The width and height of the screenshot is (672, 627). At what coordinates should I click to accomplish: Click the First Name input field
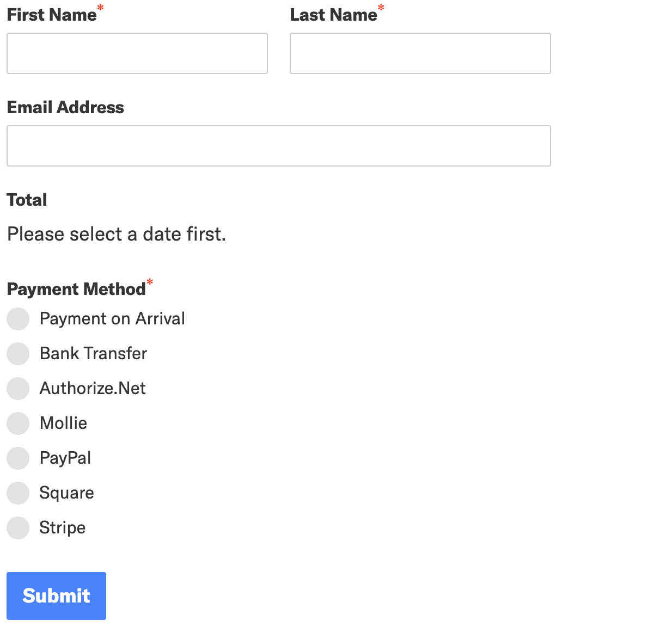click(x=137, y=53)
